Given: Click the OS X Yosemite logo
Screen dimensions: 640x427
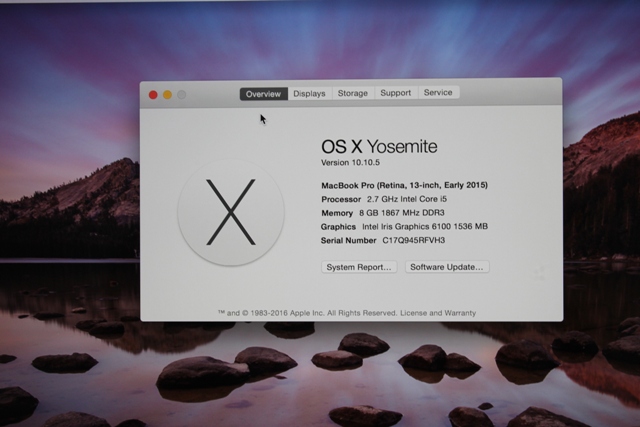Looking at the screenshot, I should 231,213.
